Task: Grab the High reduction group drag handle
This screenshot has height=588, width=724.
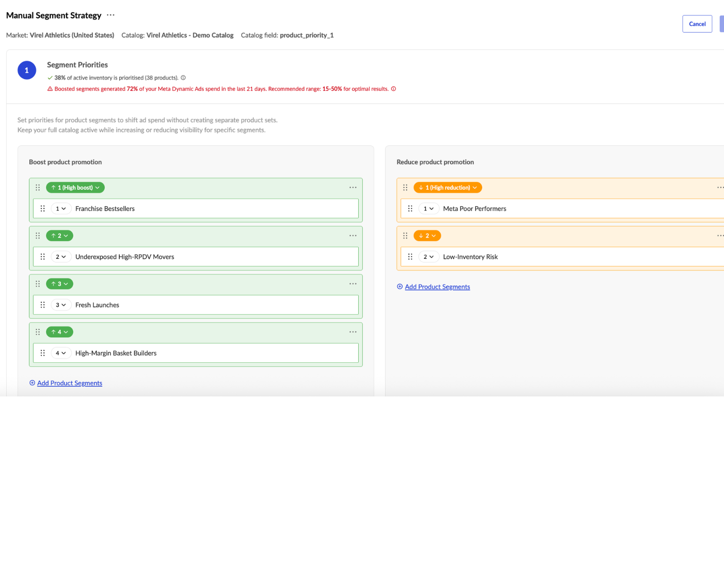Action: coord(406,188)
